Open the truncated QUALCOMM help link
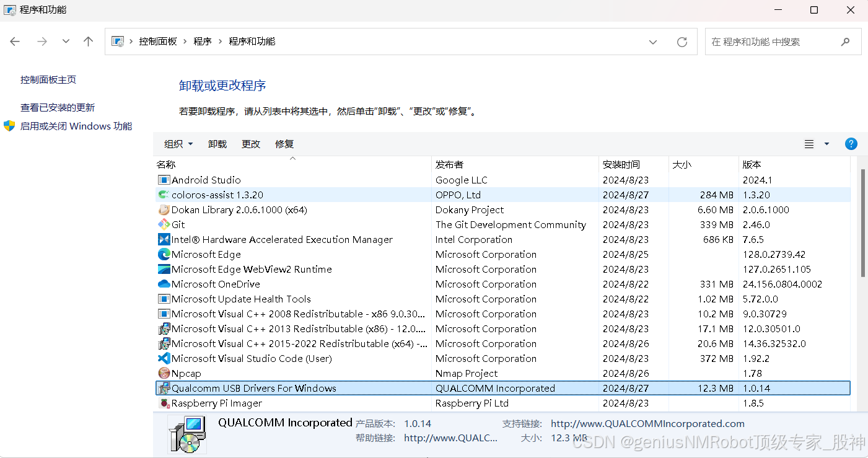868x458 pixels. pyautogui.click(x=450, y=438)
